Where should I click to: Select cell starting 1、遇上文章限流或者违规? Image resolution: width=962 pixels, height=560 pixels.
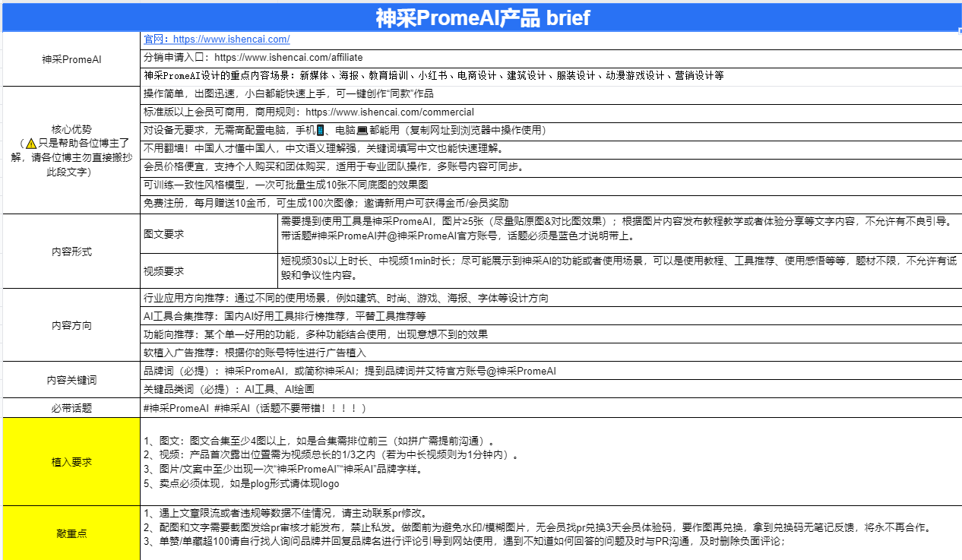(x=552, y=533)
